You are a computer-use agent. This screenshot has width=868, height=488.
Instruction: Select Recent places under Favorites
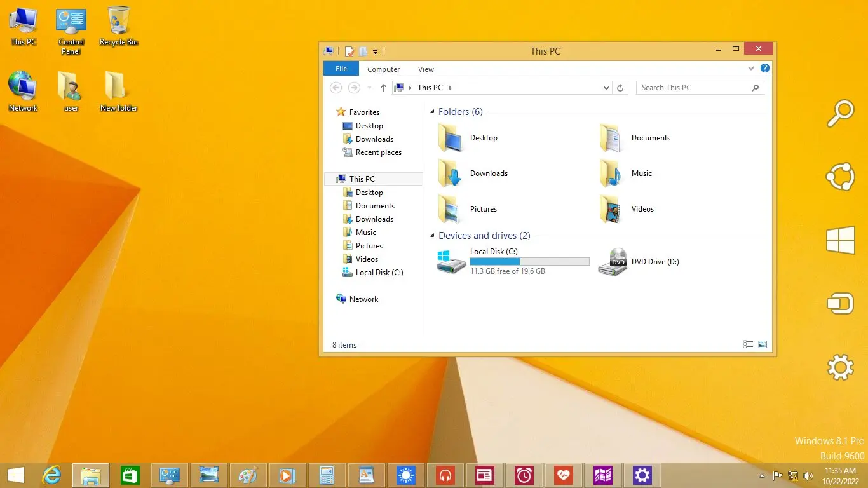[378, 152]
